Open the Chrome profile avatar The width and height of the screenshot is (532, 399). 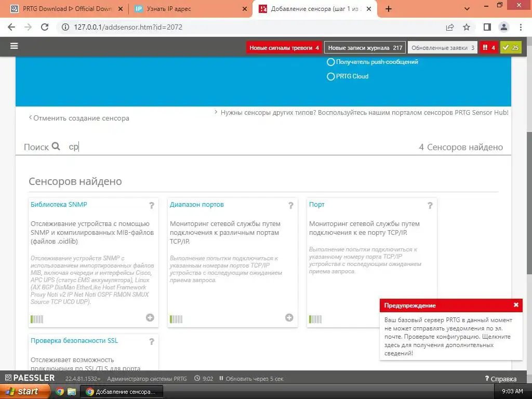pos(504,27)
